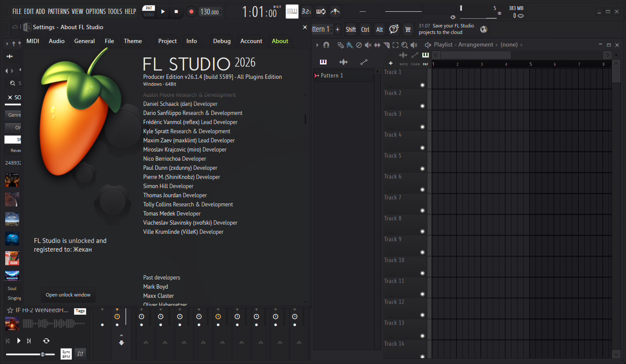This screenshot has width=626, height=364.
Task: Toggle Track 1 mute switch
Action: (x=422, y=85)
